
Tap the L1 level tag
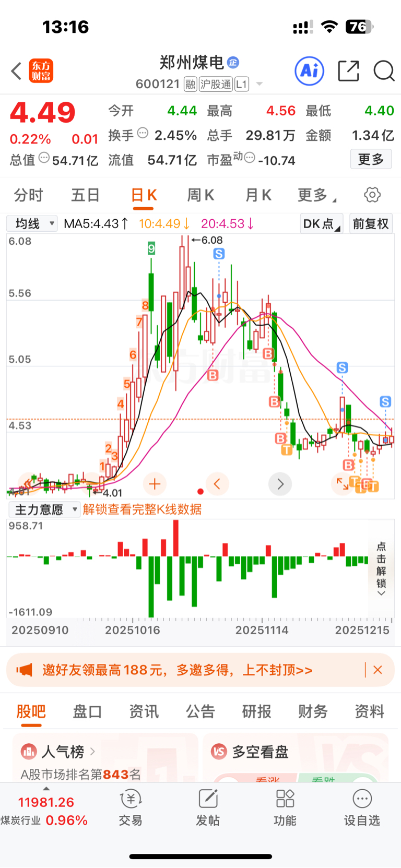click(242, 84)
